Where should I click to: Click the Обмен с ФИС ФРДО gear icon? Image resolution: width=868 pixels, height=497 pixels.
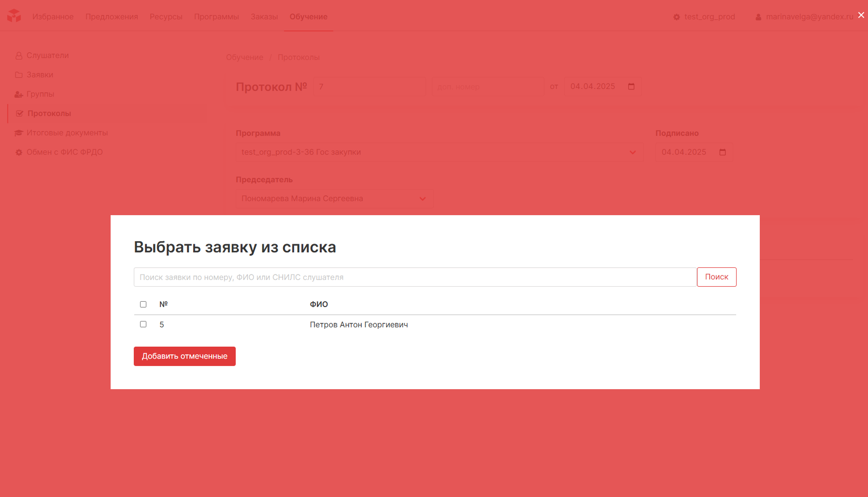pyautogui.click(x=19, y=152)
